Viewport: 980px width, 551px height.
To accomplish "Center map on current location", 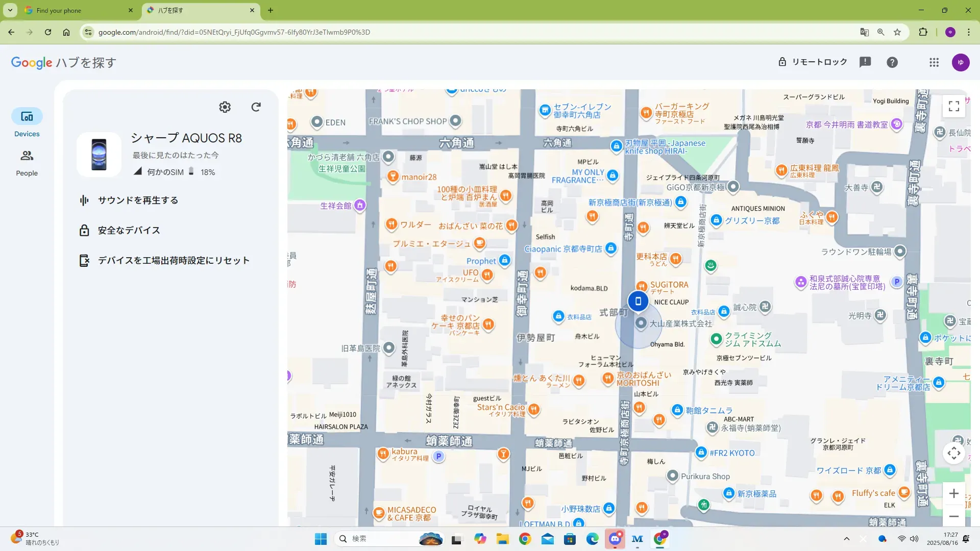I will (x=953, y=453).
